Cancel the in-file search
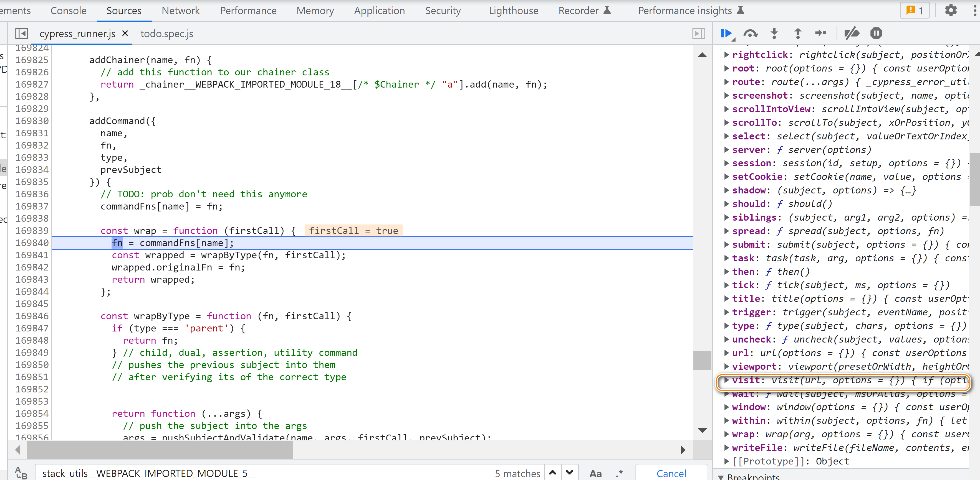This screenshot has width=980, height=480. click(671, 474)
